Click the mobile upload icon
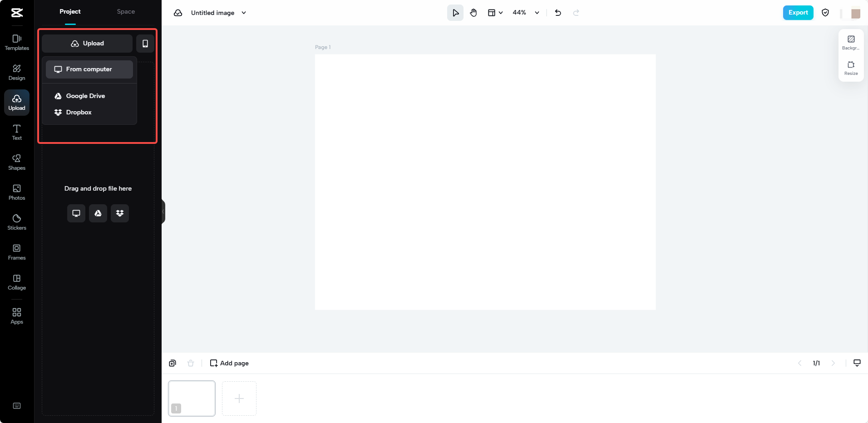Image resolution: width=868 pixels, height=423 pixels. click(145, 43)
